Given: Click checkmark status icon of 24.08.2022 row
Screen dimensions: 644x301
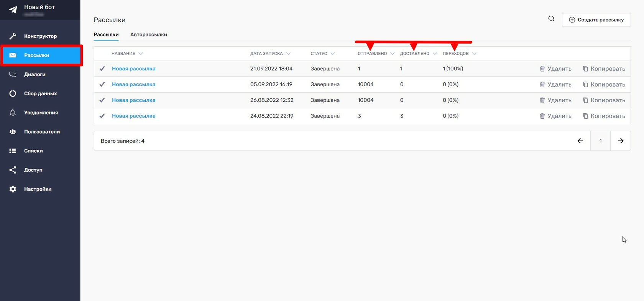Looking at the screenshot, I should [x=102, y=116].
